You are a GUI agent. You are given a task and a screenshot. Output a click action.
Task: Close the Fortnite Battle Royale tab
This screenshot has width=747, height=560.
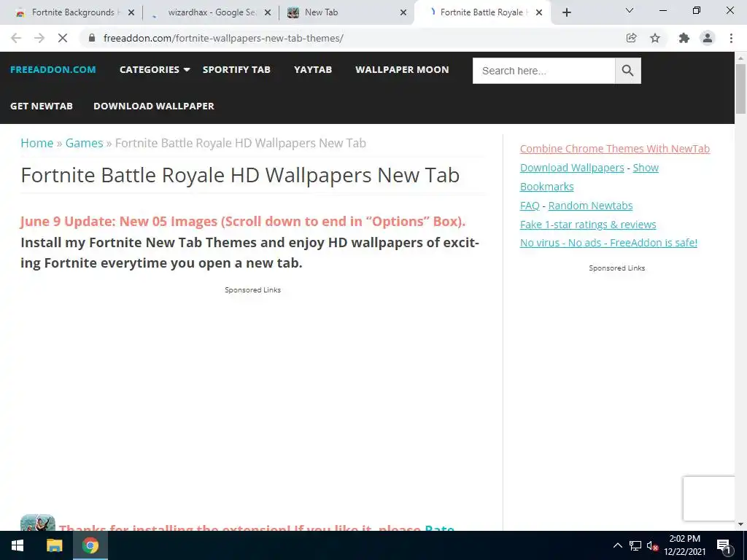(539, 12)
